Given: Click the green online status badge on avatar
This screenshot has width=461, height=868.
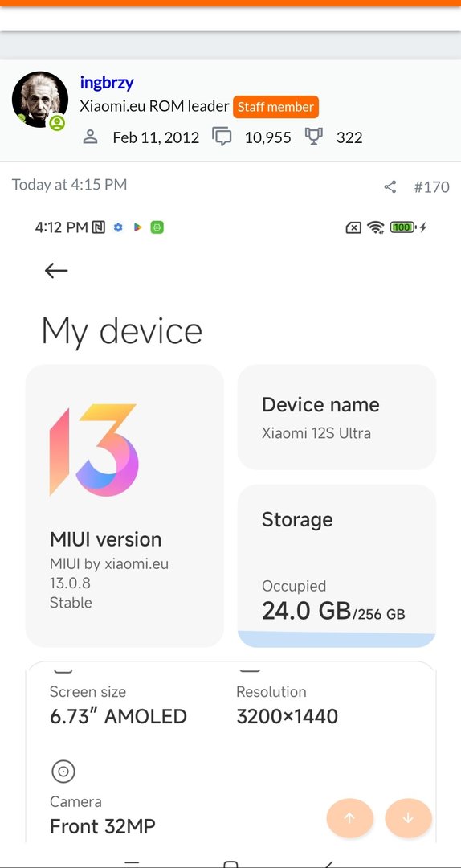Looking at the screenshot, I should (57, 123).
